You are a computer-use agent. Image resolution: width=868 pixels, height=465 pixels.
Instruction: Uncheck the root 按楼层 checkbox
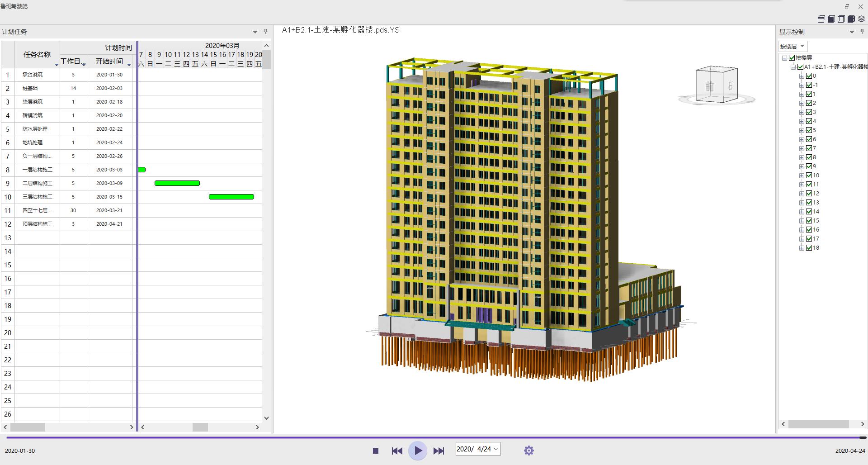click(x=792, y=58)
